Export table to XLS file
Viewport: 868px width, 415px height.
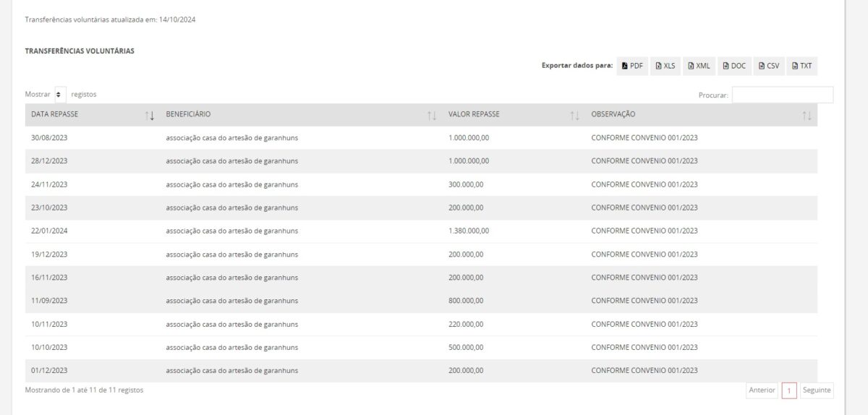pos(665,66)
